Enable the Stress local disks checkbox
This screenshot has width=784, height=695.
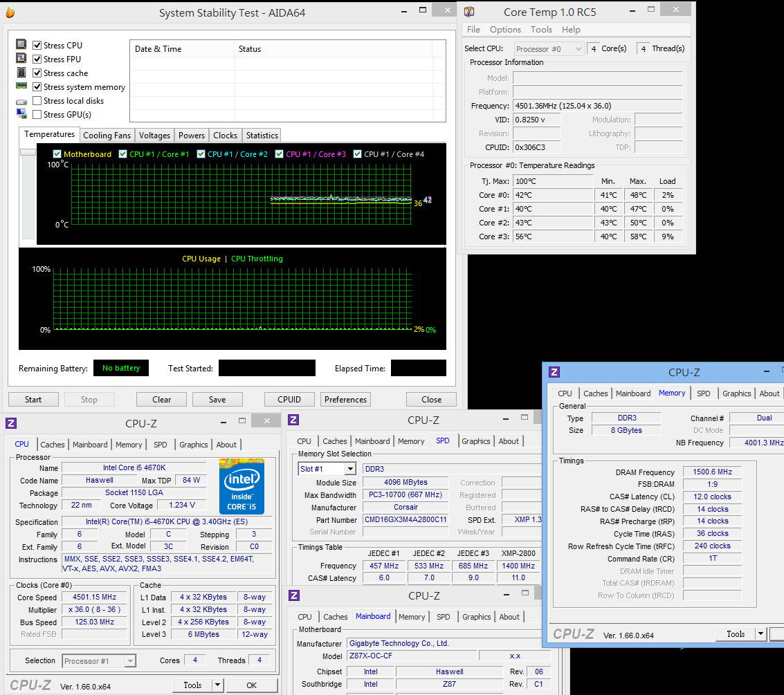coord(37,101)
